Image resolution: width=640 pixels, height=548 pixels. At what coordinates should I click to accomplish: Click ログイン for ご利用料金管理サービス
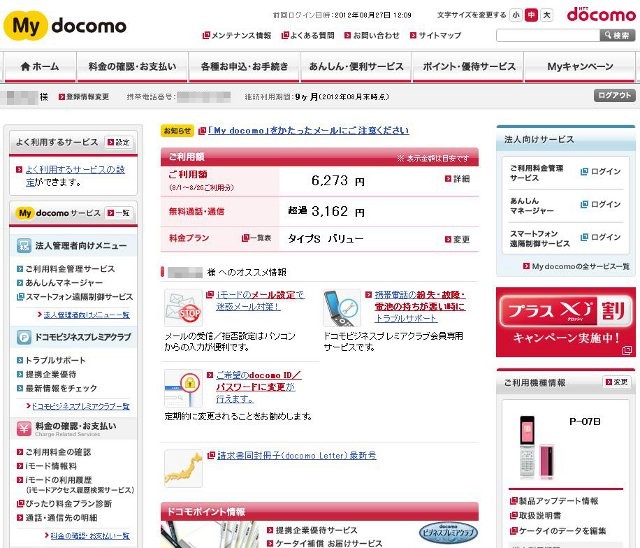coord(600,172)
